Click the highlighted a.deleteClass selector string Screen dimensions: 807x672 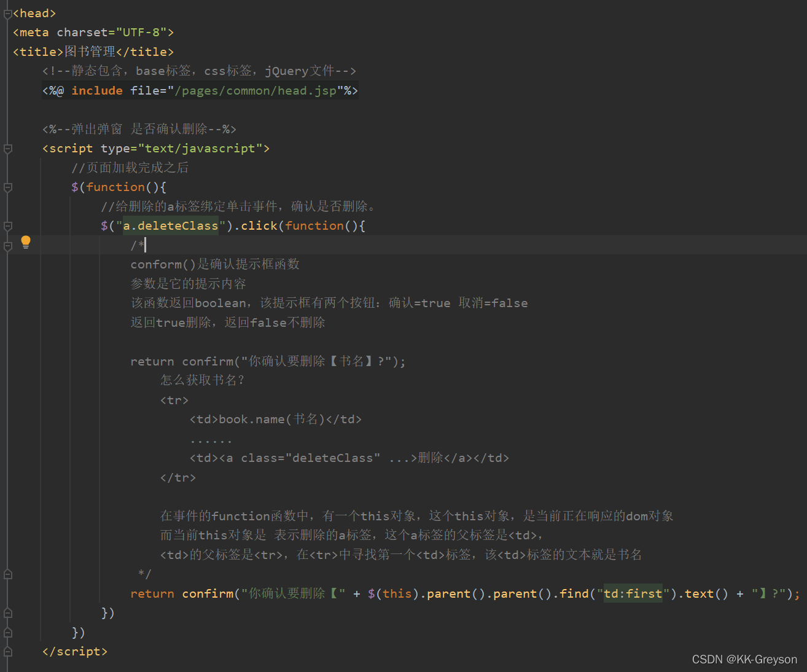(171, 226)
